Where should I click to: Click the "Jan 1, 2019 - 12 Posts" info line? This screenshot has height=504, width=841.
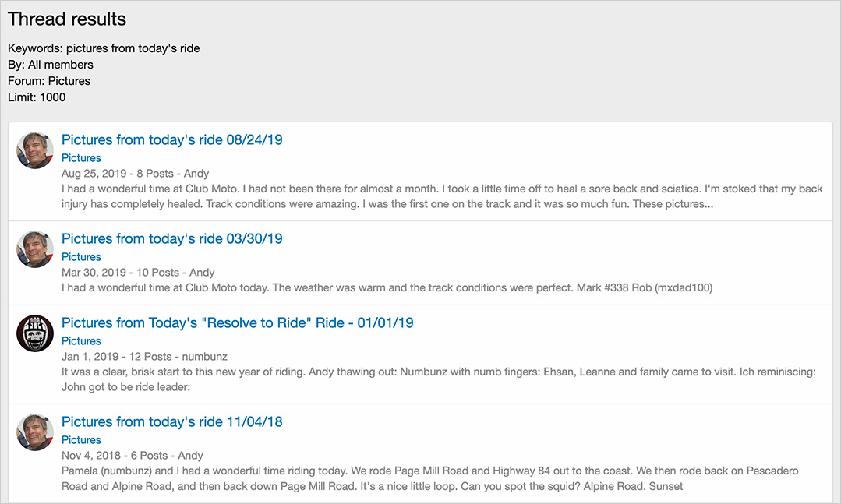pos(134,357)
